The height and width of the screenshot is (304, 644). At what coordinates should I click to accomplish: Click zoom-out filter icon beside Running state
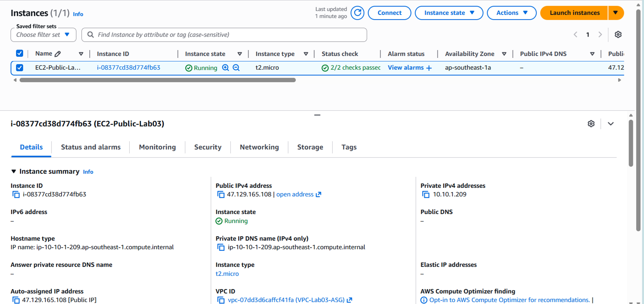(236, 68)
